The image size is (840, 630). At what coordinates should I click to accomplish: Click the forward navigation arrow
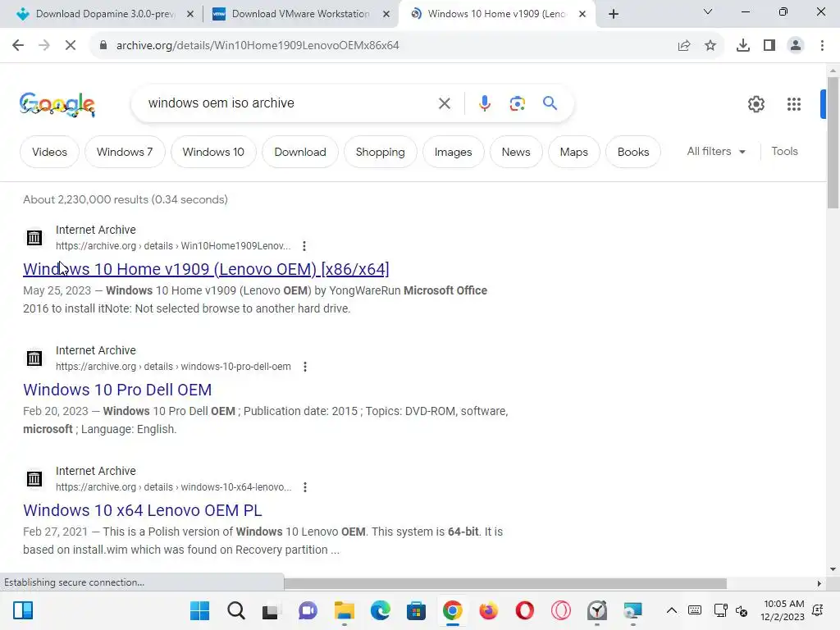pos(44,46)
